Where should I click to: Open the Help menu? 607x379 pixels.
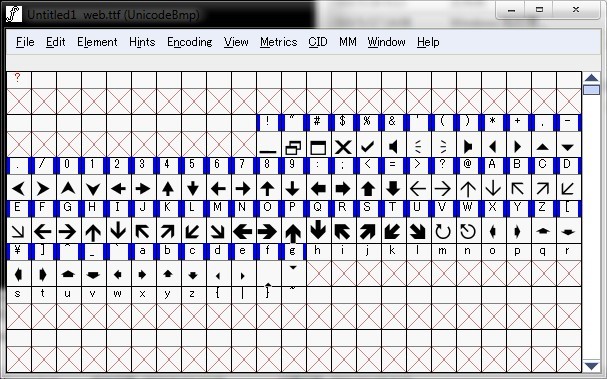tap(428, 42)
